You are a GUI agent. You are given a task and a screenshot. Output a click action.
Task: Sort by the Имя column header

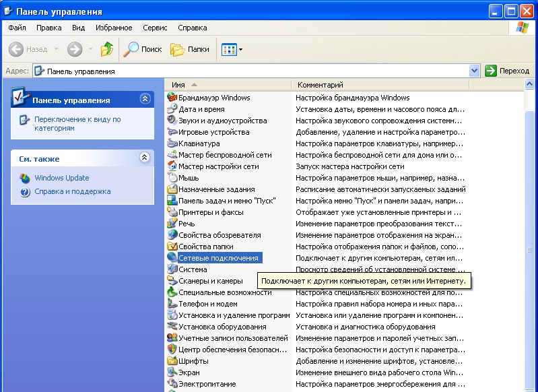[228, 85]
